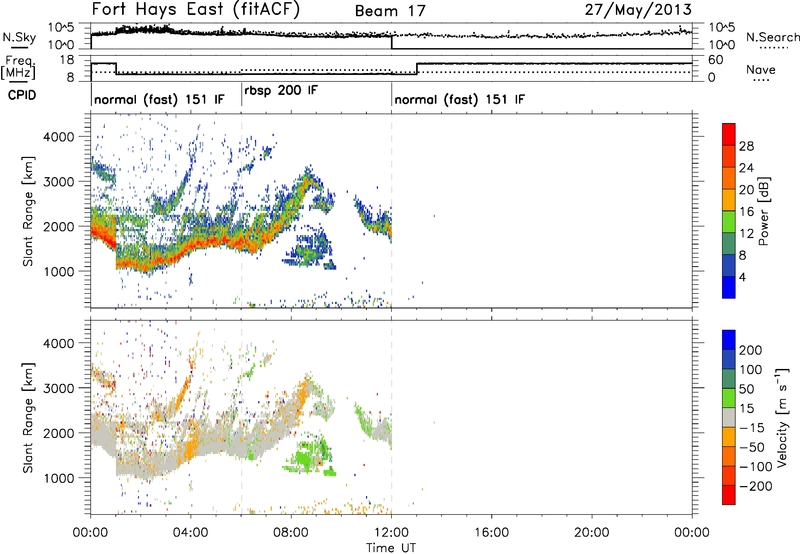This screenshot has width=800, height=554.
Task: Click the '04:00' time tick label
Action: pos(190,533)
